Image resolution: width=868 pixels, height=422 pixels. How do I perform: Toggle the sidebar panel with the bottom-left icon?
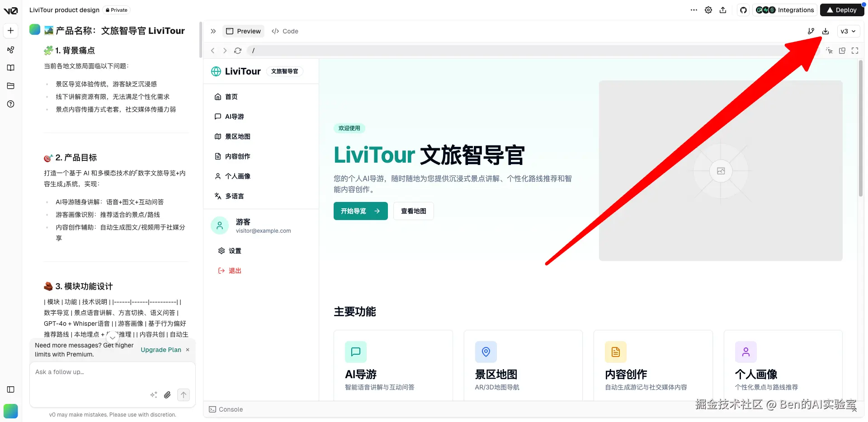point(11,389)
